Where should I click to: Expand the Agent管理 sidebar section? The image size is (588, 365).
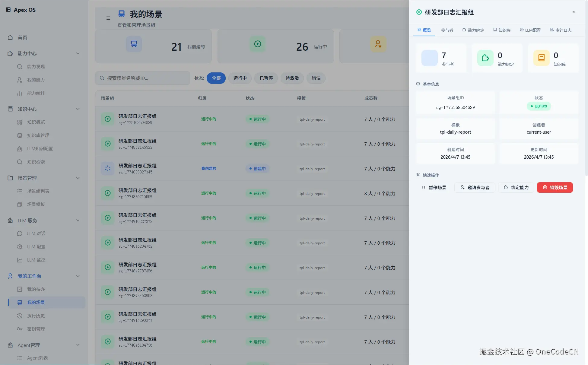coord(78,345)
